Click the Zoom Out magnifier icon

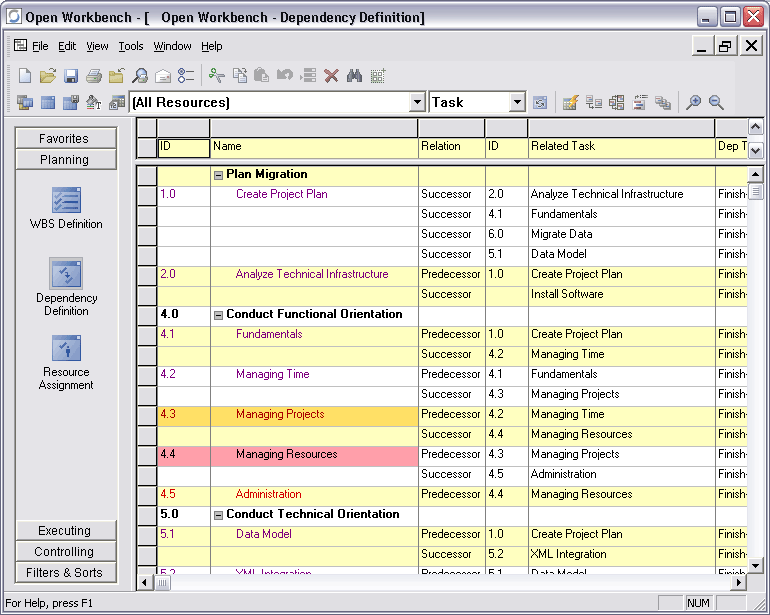(716, 102)
